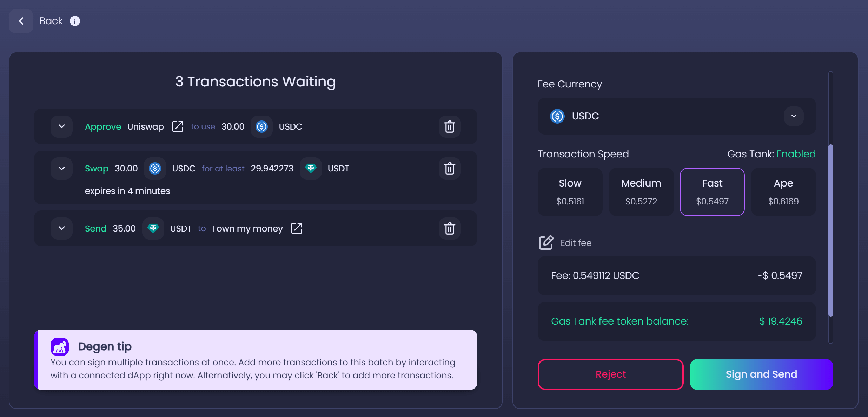The width and height of the screenshot is (868, 417).
Task: Click the Gas Tank Enabled label
Action: pos(771,154)
